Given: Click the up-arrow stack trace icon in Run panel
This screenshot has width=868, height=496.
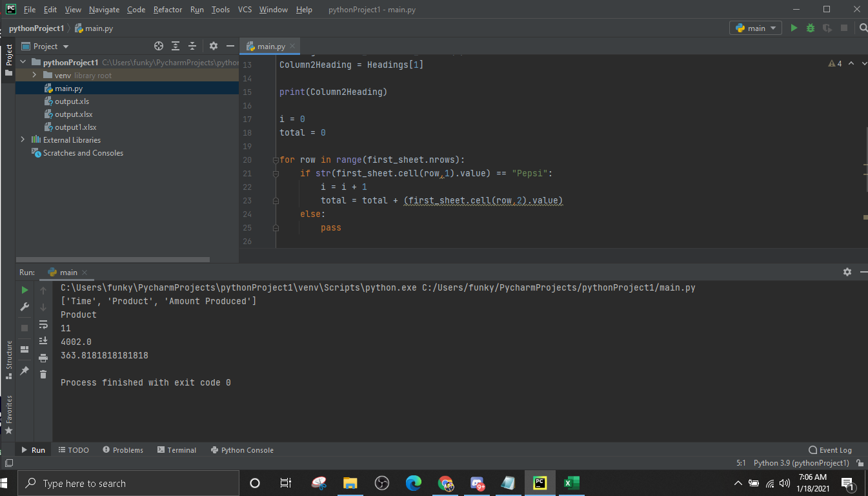Looking at the screenshot, I should pos(43,291).
